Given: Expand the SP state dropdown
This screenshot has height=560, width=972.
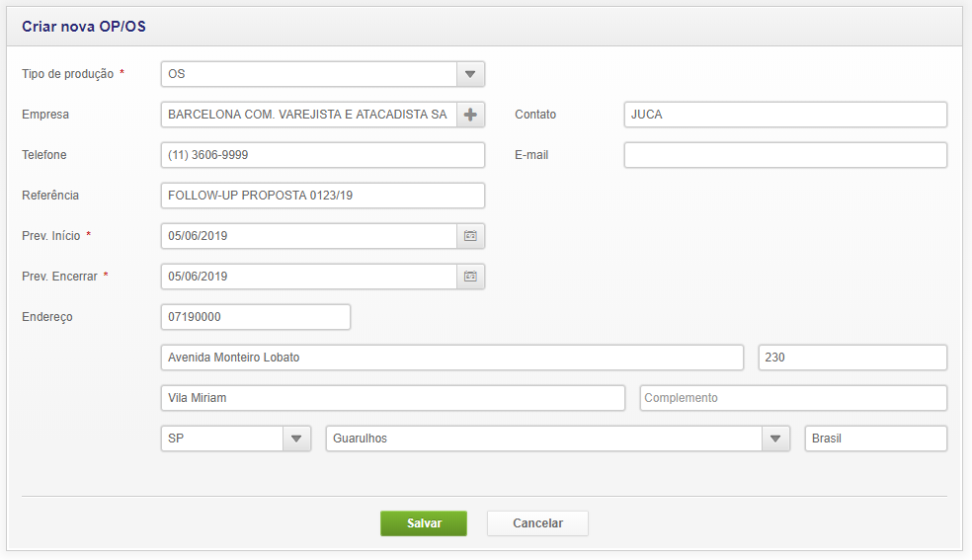Looking at the screenshot, I should click(x=296, y=439).
